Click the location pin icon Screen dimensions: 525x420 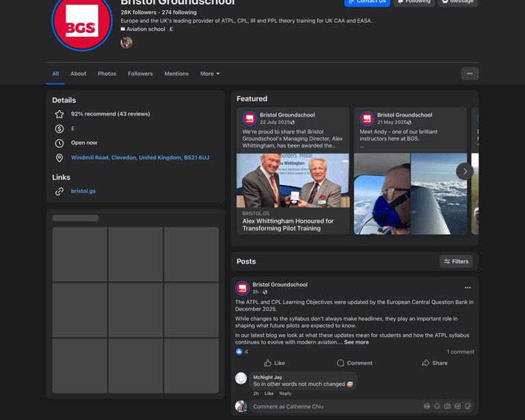point(59,158)
